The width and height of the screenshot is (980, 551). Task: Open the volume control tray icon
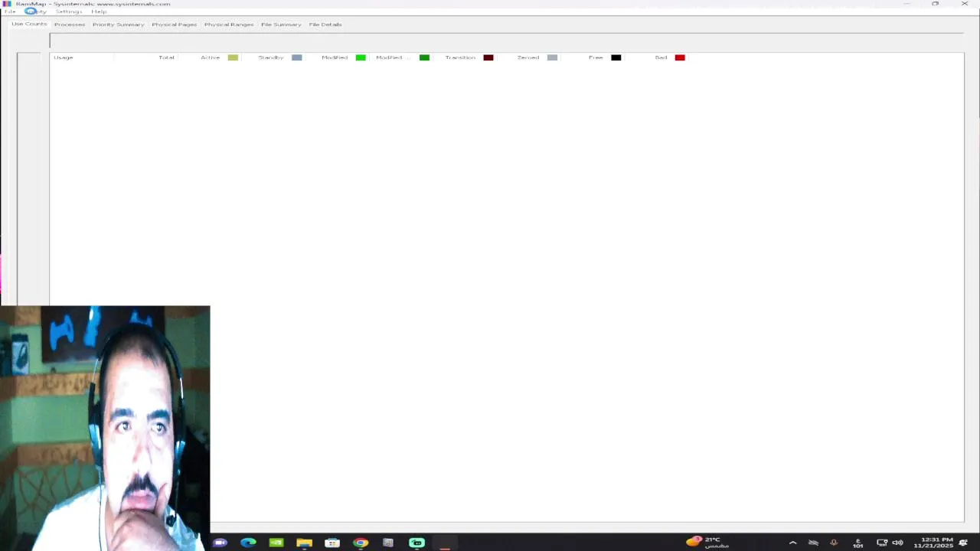(x=898, y=543)
